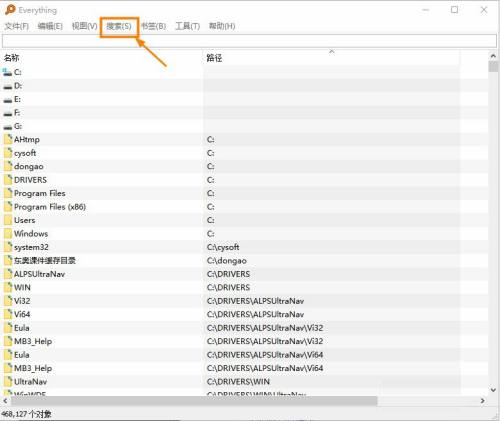The width and height of the screenshot is (500, 421).
Task: Click the Program Files (x86) folder icon
Action: pos(8,207)
